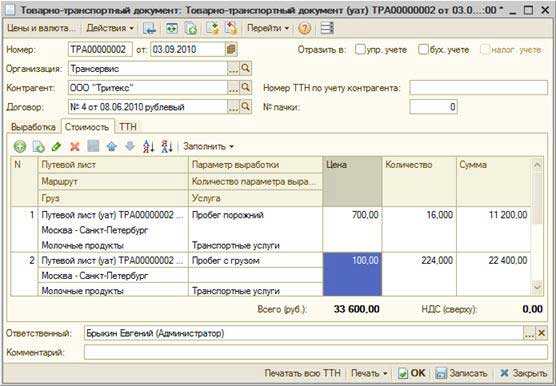This screenshot has height=386, width=556.
Task: Switch to the Выработка tab
Action: pos(33,127)
